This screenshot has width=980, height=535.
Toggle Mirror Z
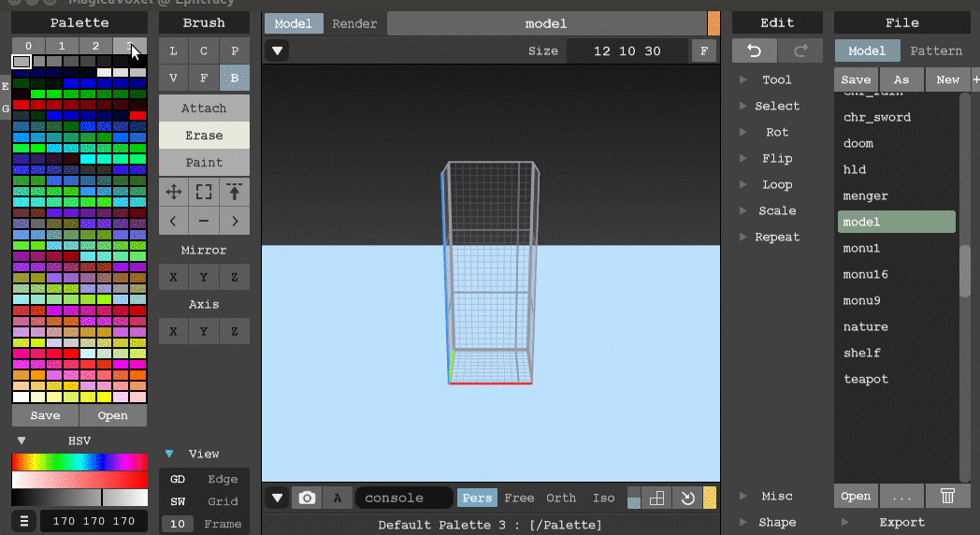coord(235,277)
